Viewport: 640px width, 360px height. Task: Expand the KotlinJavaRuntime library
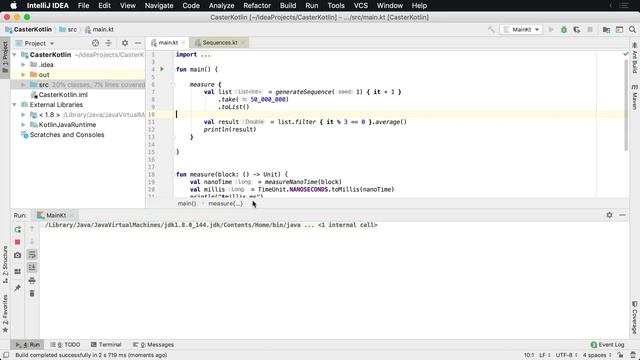pyautogui.click(x=23, y=125)
